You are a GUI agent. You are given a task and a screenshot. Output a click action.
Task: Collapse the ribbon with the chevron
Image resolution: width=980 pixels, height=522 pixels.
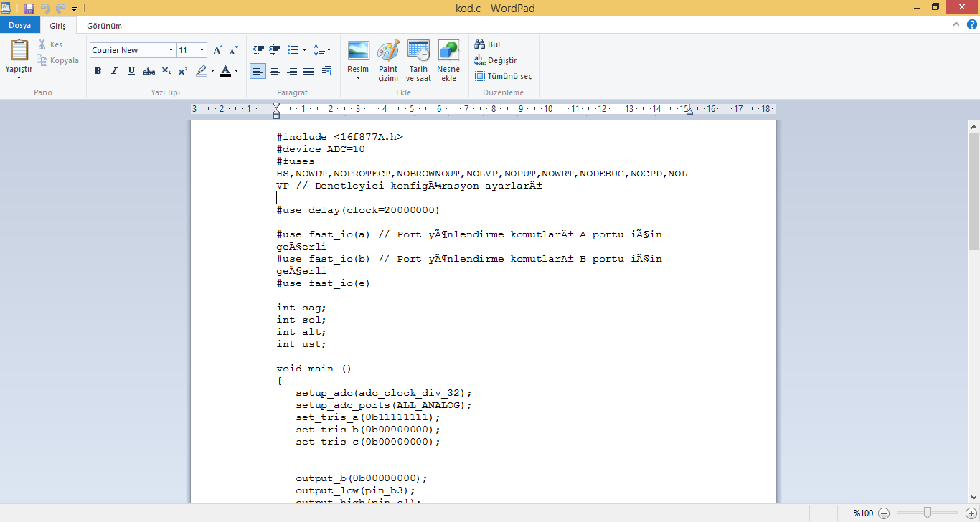956,24
